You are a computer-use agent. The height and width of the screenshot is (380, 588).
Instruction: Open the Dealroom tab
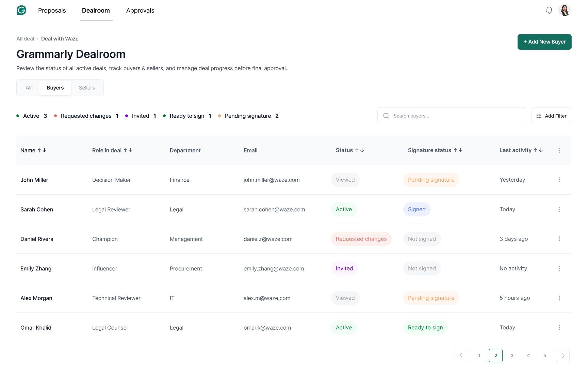96,11
